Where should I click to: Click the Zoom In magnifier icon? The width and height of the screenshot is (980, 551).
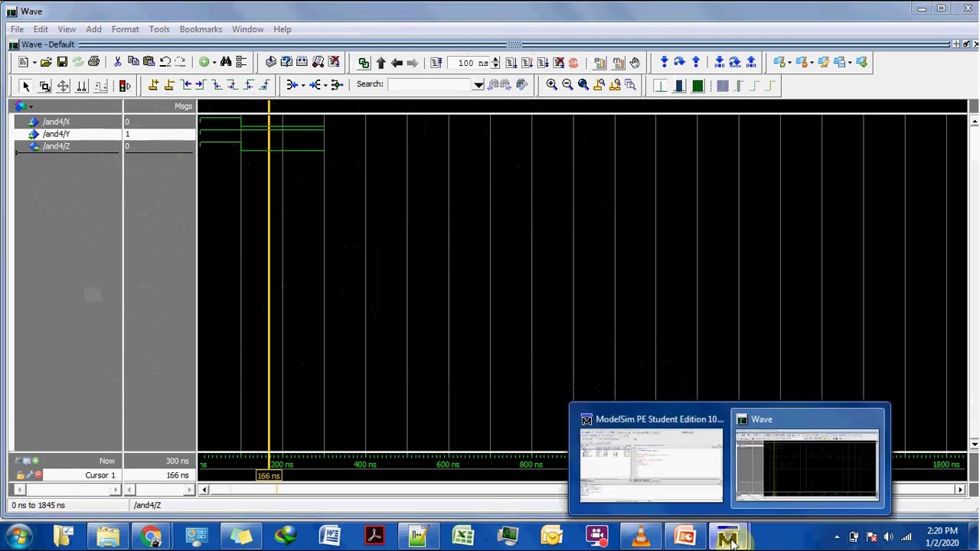click(x=551, y=85)
